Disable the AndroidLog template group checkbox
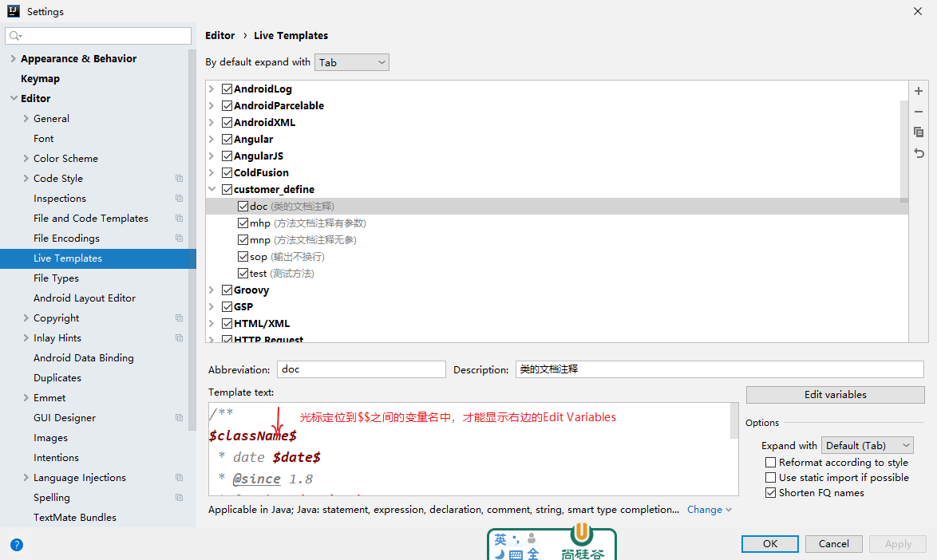The height and width of the screenshot is (560, 937). tap(227, 89)
